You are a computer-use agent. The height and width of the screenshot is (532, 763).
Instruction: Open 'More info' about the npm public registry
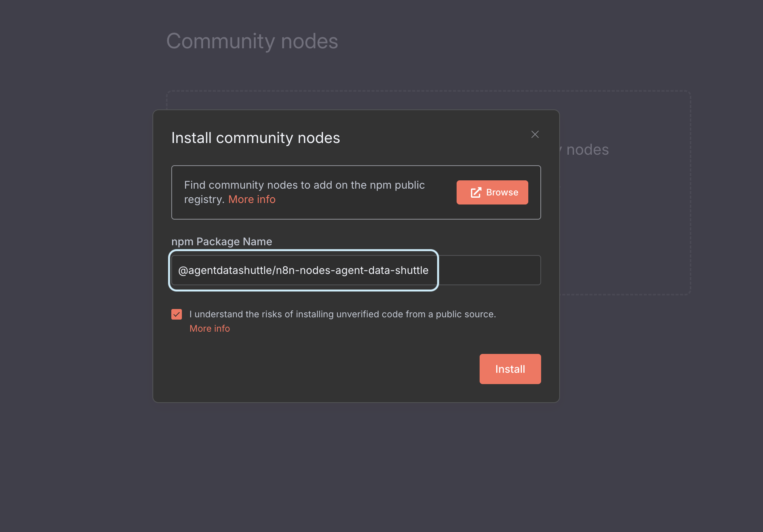click(252, 199)
